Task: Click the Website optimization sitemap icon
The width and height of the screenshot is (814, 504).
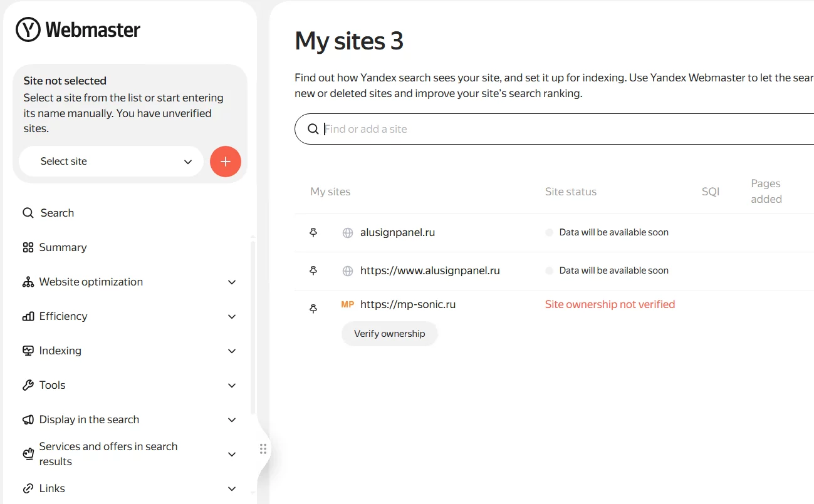Action: pos(28,282)
